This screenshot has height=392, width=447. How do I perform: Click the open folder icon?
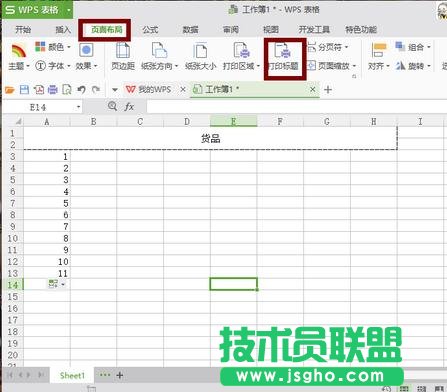click(10, 90)
